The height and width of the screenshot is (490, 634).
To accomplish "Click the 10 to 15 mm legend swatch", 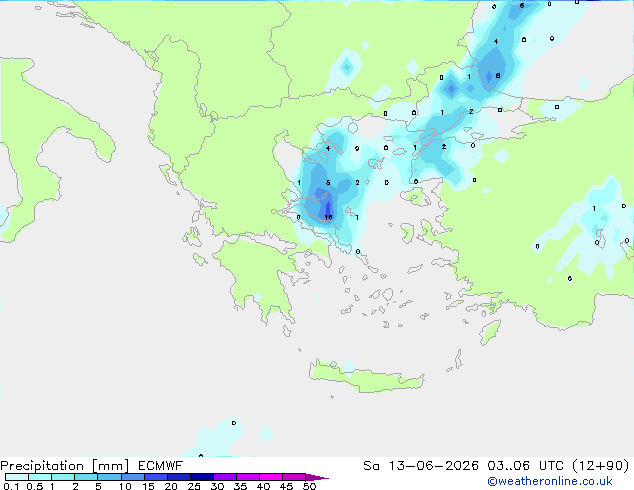I will [x=133, y=477].
